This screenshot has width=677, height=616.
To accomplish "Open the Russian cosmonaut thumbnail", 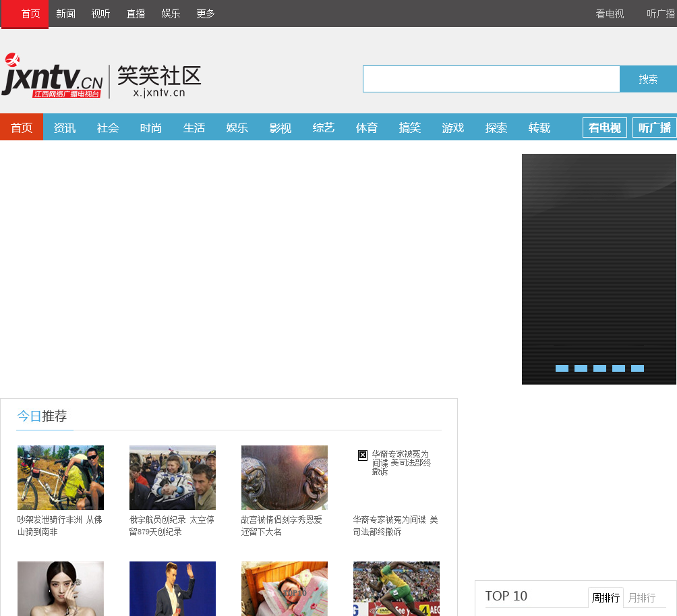I will click(172, 478).
